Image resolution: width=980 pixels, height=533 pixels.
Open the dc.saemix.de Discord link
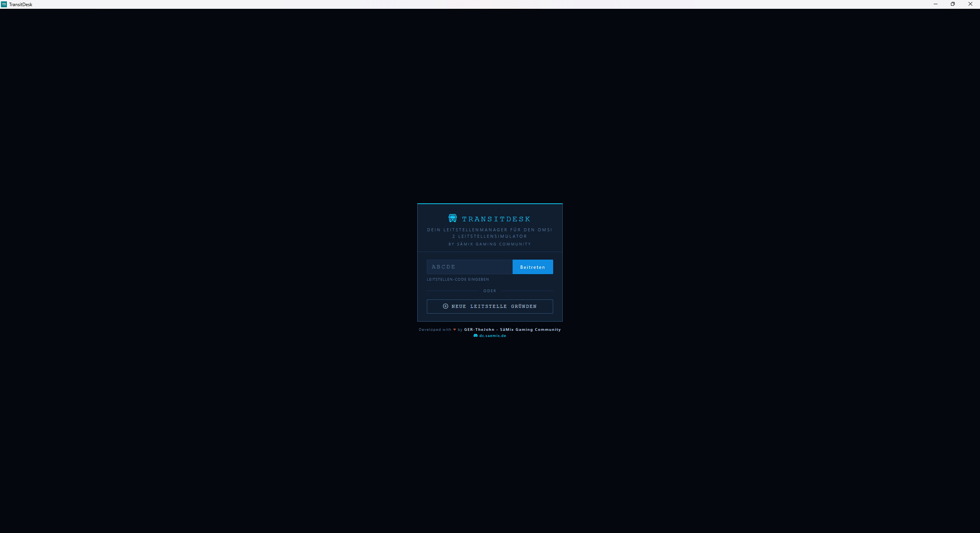click(490, 336)
